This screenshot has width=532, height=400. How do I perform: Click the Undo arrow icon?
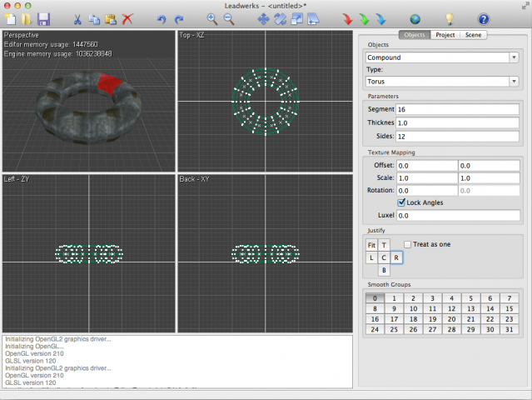[x=161, y=18]
